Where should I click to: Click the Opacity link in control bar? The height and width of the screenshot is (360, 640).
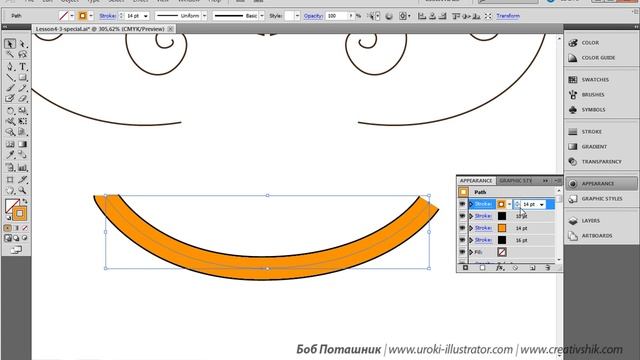click(313, 16)
